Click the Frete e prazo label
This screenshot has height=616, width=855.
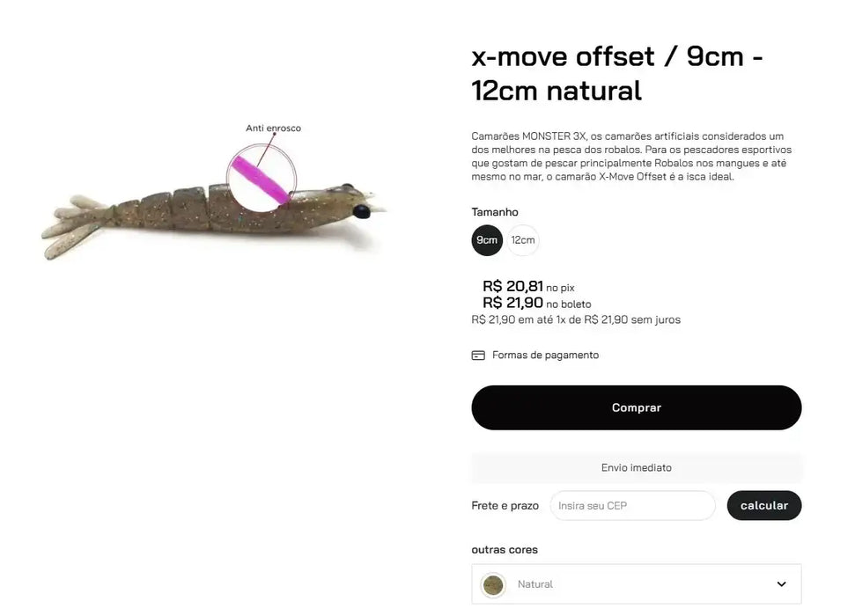505,506
